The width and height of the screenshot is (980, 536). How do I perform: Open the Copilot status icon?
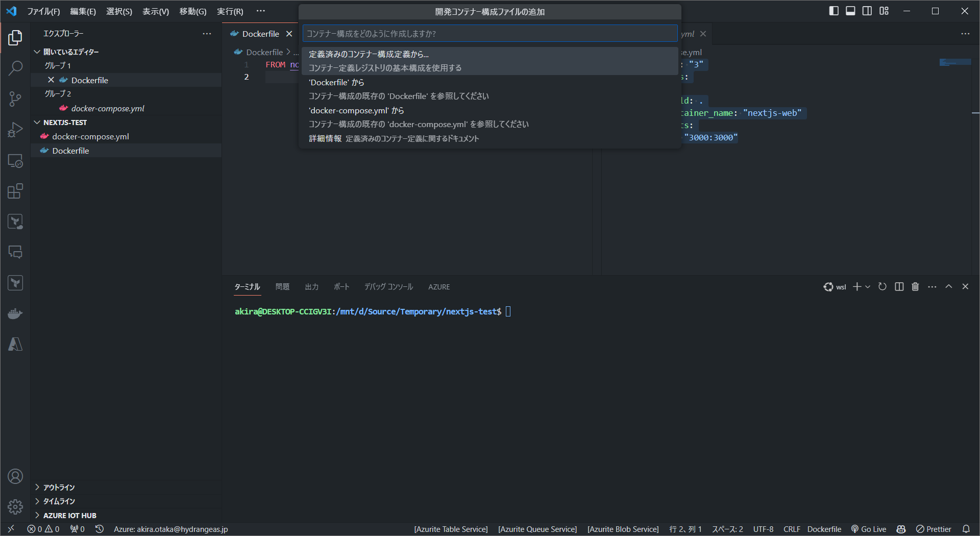point(901,529)
